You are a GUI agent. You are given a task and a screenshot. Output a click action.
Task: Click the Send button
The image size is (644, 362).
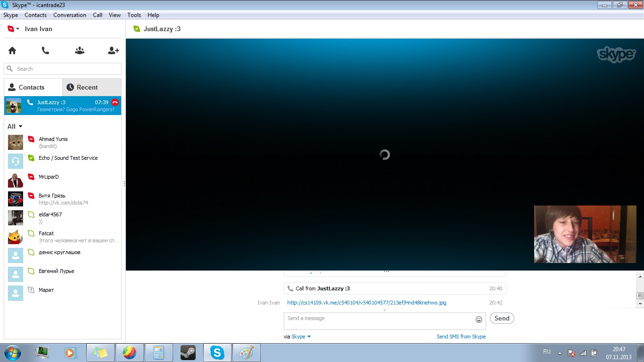pos(502,318)
